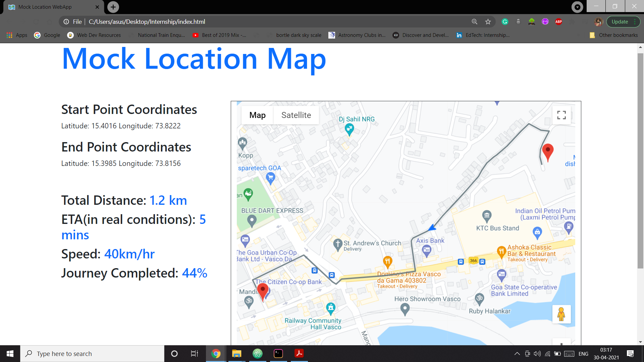The image size is (644, 362).
Task: Open the Grammarly extension
Action: 505,21
